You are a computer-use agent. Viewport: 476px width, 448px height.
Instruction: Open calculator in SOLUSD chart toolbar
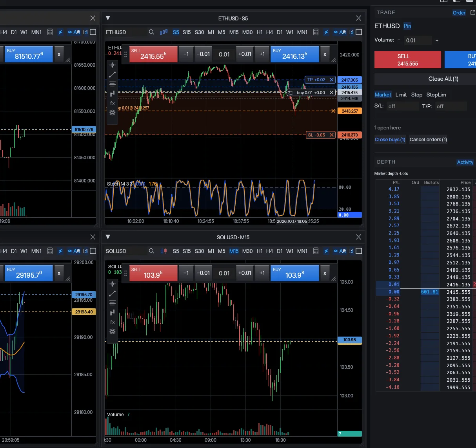(316, 251)
